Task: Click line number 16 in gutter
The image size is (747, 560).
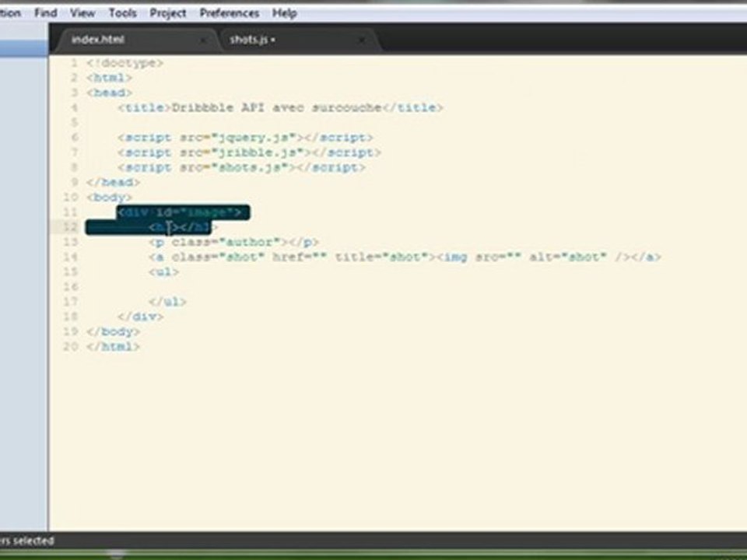Action: pos(71,287)
